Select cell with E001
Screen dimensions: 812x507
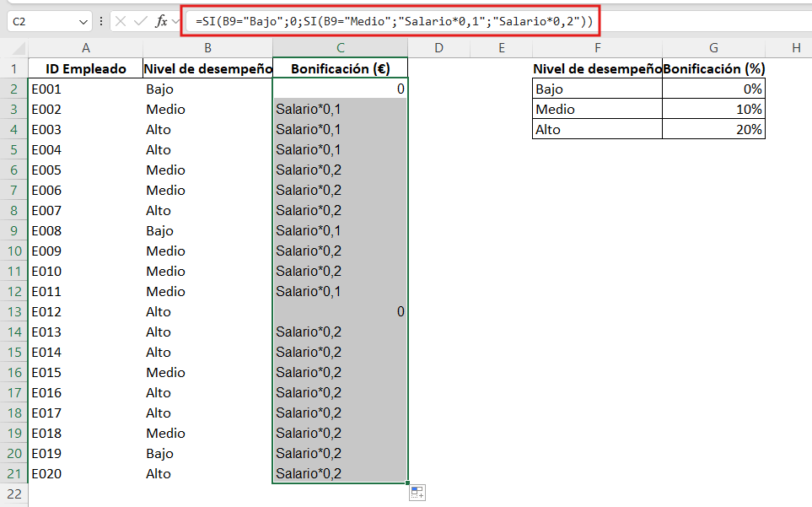[85, 89]
